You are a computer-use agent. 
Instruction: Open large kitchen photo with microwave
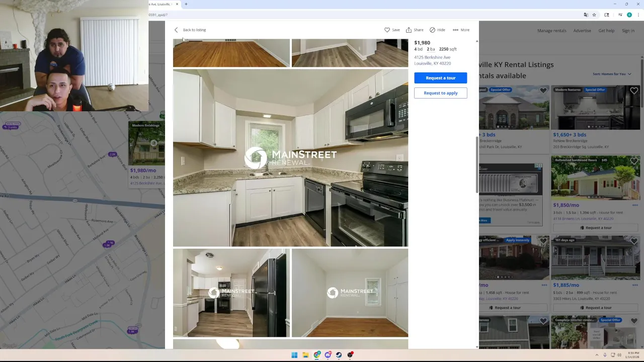[x=290, y=158]
